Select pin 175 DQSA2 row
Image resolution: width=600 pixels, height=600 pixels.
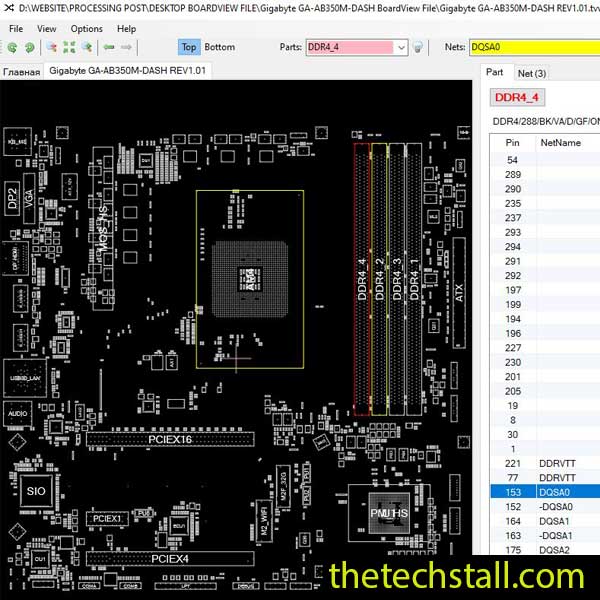[x=545, y=549]
